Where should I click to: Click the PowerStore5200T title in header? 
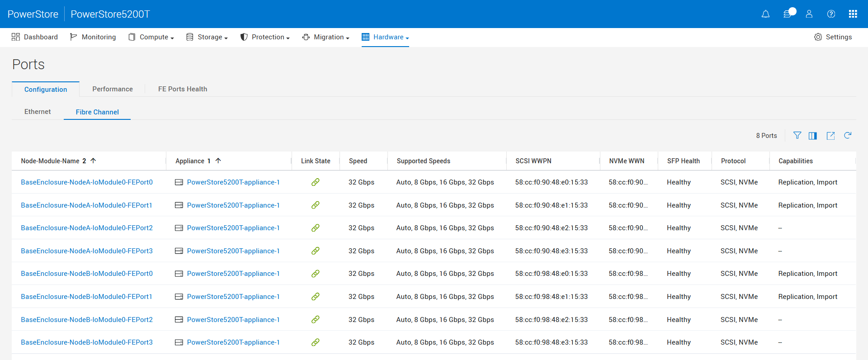pos(110,14)
